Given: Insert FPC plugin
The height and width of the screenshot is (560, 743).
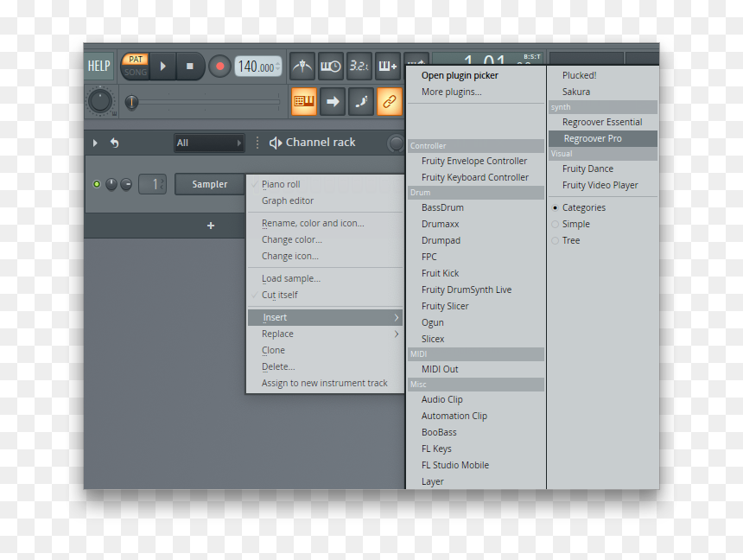Looking at the screenshot, I should pos(476,257).
